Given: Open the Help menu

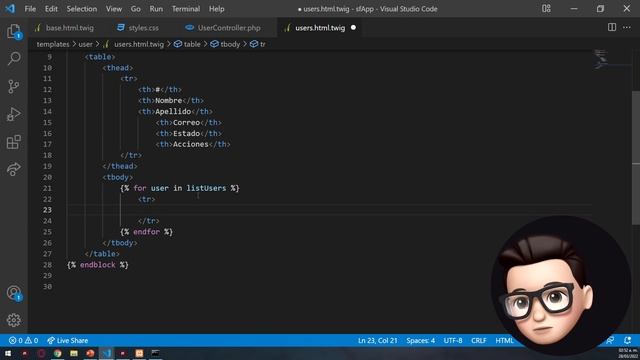Looking at the screenshot, I should click(217, 9).
